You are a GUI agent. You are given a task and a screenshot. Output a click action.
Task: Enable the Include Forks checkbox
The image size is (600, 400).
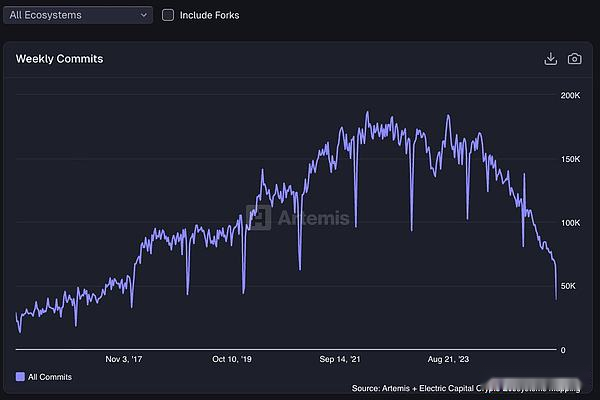(168, 15)
